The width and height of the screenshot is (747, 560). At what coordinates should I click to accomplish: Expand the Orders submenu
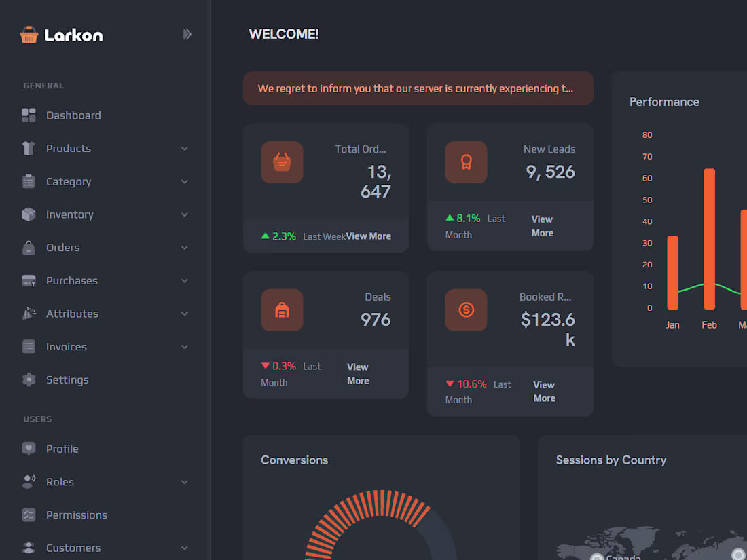tap(184, 247)
